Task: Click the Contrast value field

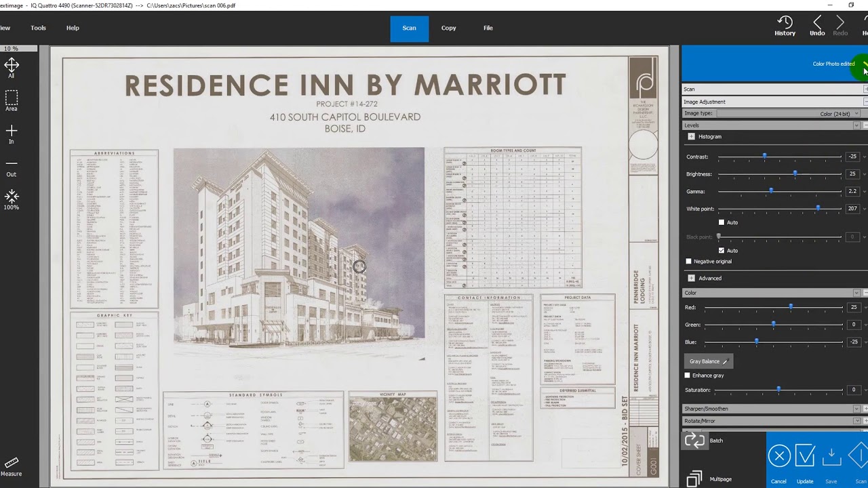Action: [x=853, y=157]
